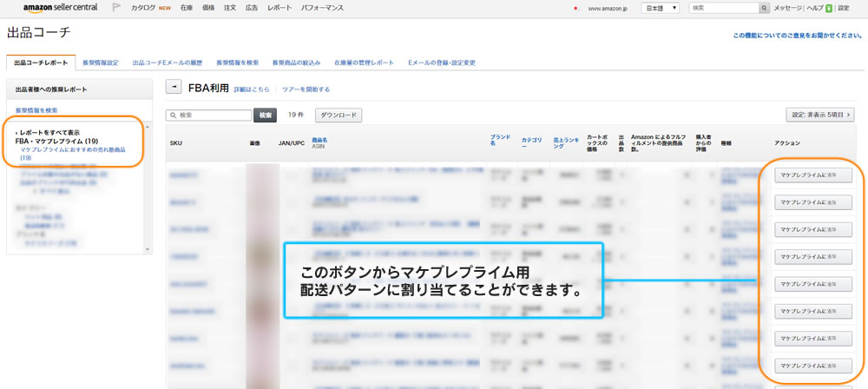Click レポートをすべて表示 in the sidebar
The width and height of the screenshot is (868, 389).
click(49, 133)
